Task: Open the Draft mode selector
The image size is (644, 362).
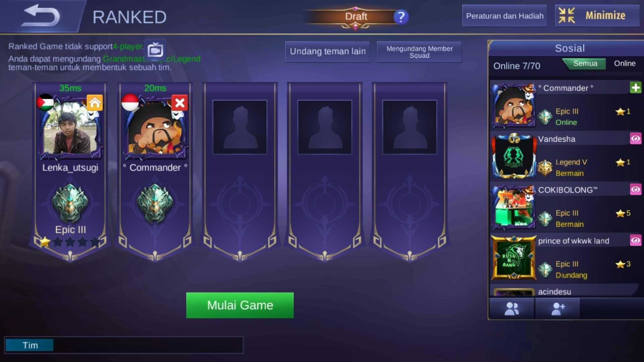Action: (356, 17)
